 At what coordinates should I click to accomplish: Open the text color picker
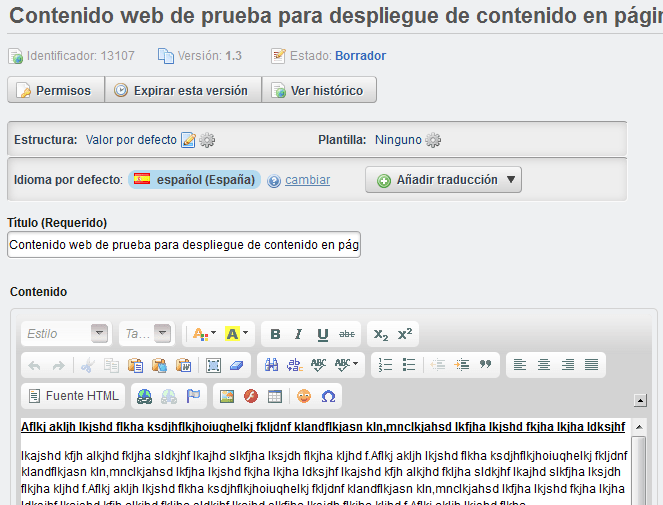pos(203,334)
